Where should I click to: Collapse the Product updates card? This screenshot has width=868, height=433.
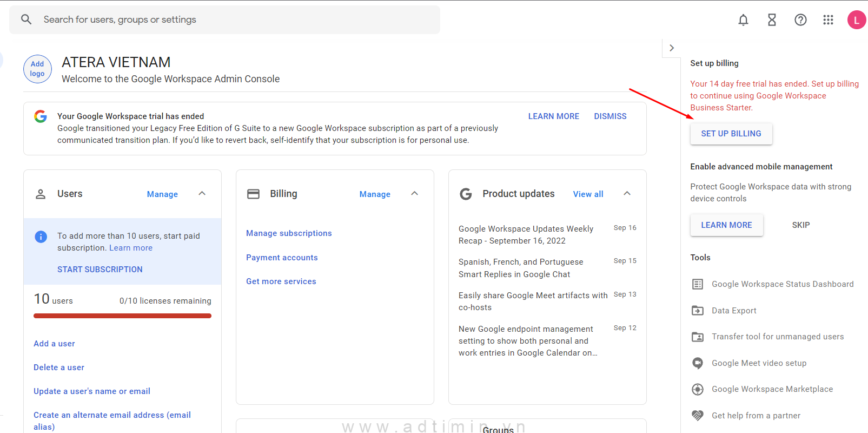click(x=627, y=193)
